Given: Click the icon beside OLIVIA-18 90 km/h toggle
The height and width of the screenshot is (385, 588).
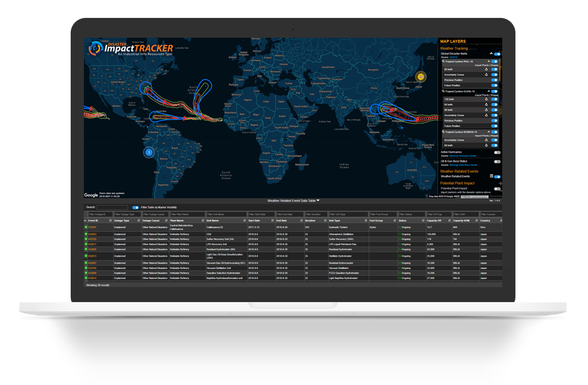Looking at the screenshot, I should (x=486, y=110).
